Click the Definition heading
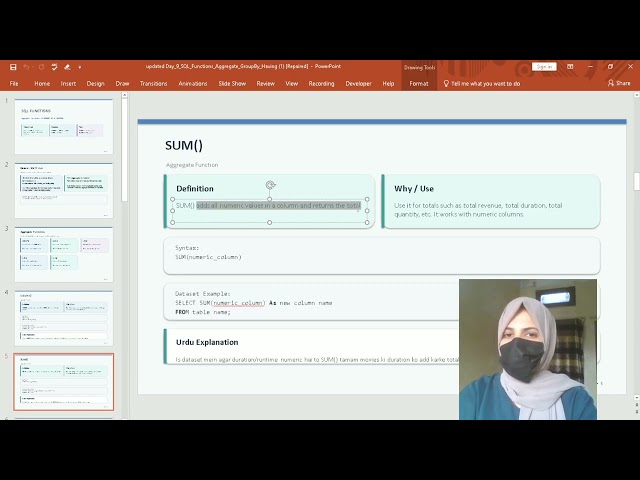The image size is (640, 480). pos(195,189)
